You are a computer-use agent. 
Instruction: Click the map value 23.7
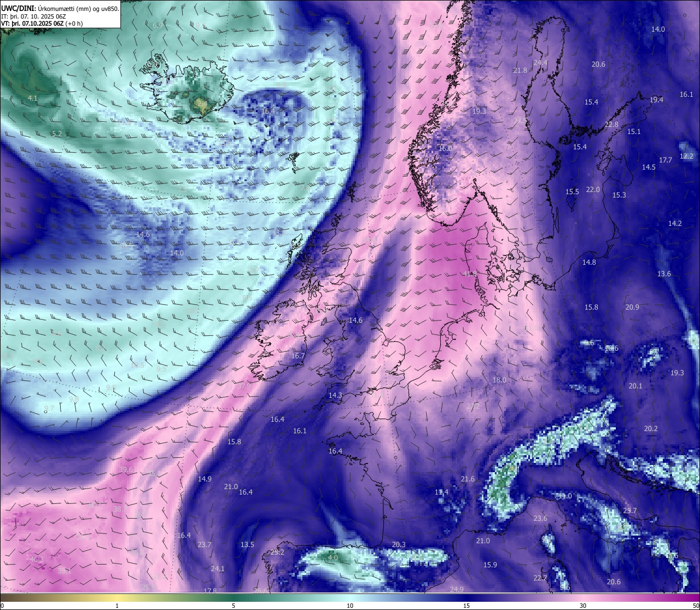205,544
